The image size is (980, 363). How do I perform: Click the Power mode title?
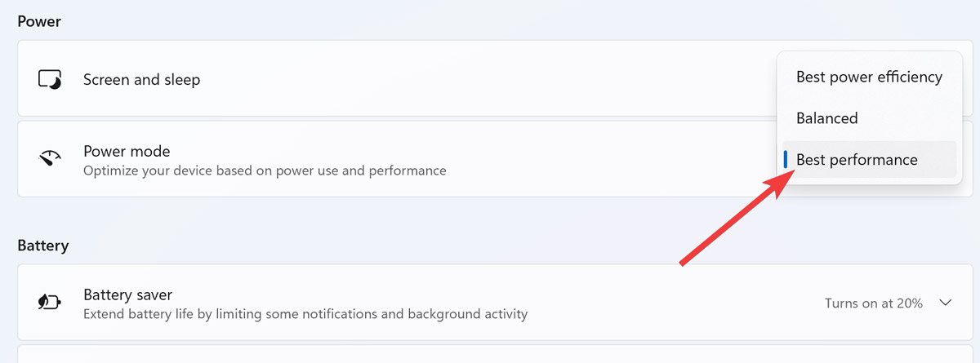pyautogui.click(x=127, y=151)
